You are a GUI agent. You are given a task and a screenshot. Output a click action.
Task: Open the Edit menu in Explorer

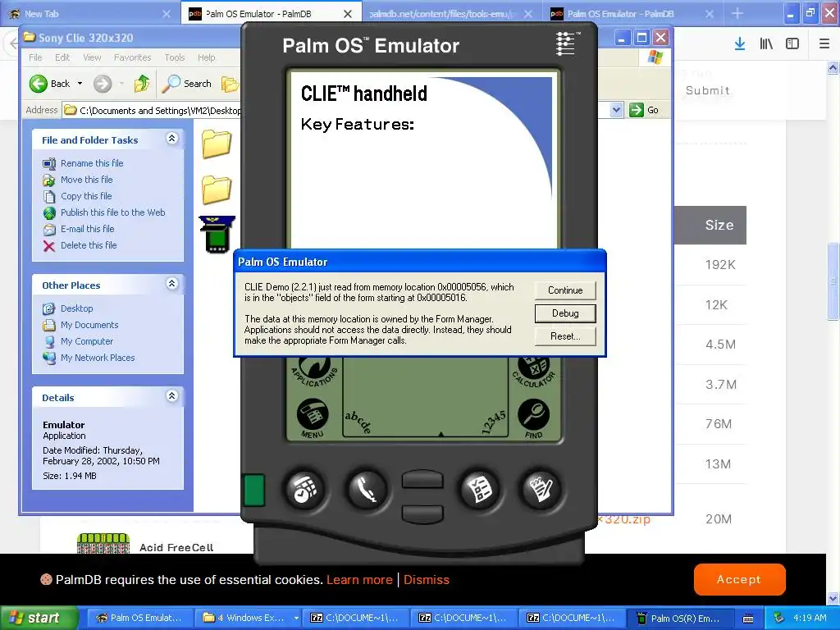tap(62, 57)
